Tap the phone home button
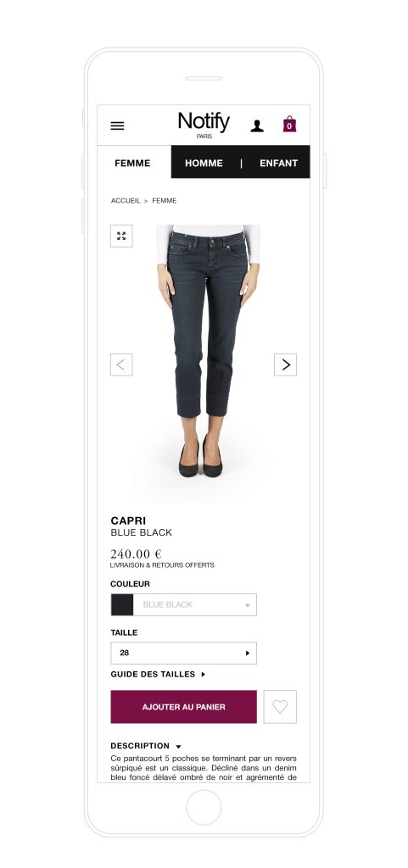Screen dimensions: 408x868 (204, 808)
